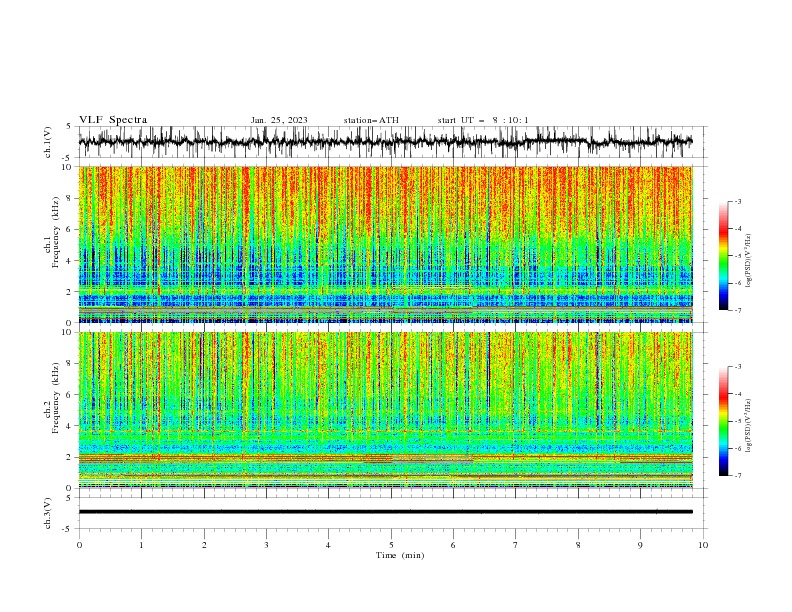
Task: Click time axis tick label "7"
Action: pyautogui.click(x=516, y=545)
